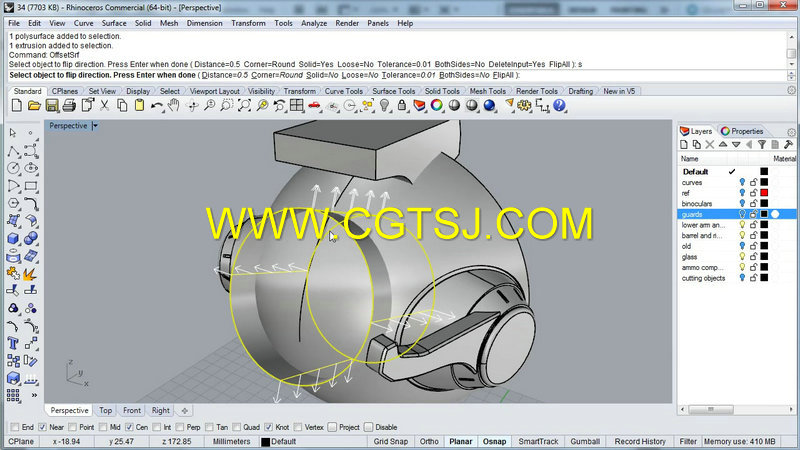Open the more tools chevron in left toolbar
This screenshot has height=450, width=800.
[x=34, y=395]
